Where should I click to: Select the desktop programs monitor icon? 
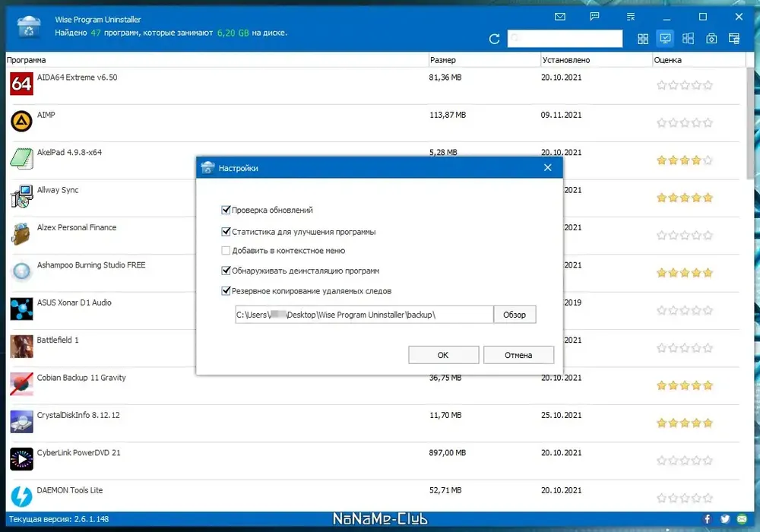point(666,38)
